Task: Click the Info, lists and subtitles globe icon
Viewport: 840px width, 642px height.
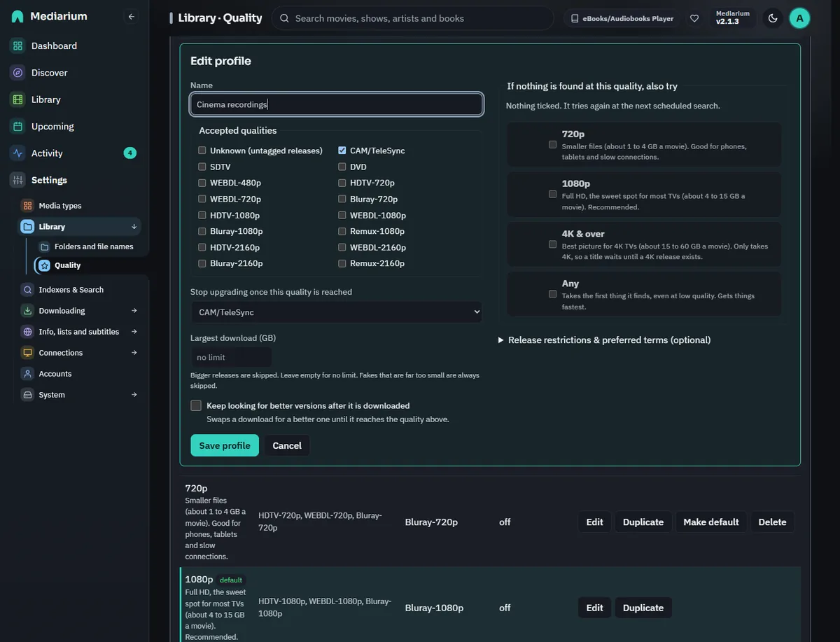Action: pos(27,332)
